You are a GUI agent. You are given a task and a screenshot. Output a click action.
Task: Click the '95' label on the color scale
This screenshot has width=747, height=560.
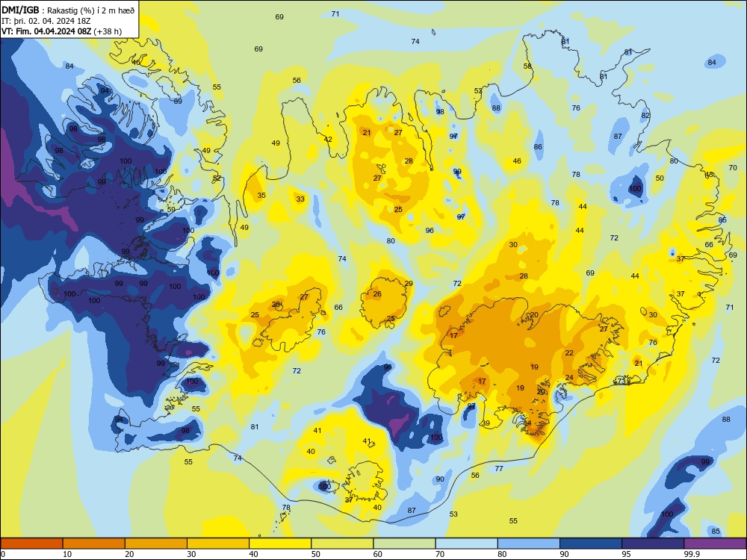pos(626,554)
